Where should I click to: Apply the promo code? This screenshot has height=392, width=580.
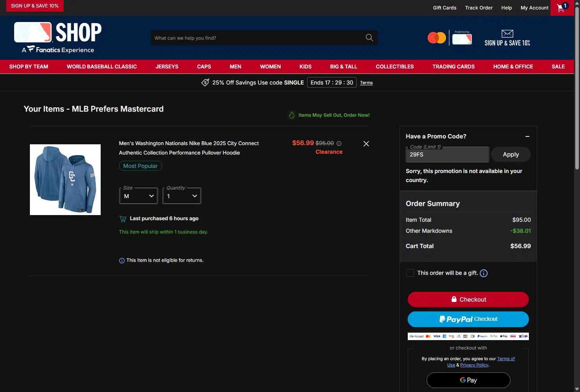click(x=511, y=155)
